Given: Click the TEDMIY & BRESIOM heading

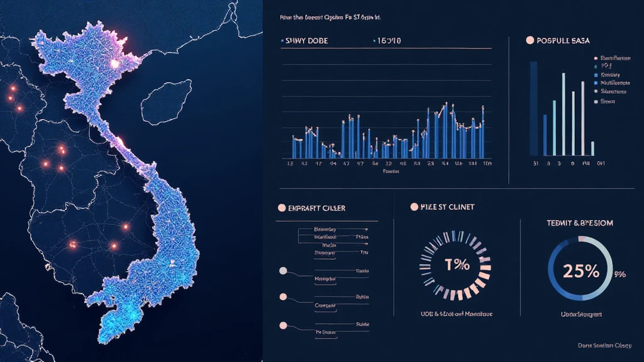Looking at the screenshot, I should pyautogui.click(x=581, y=223).
